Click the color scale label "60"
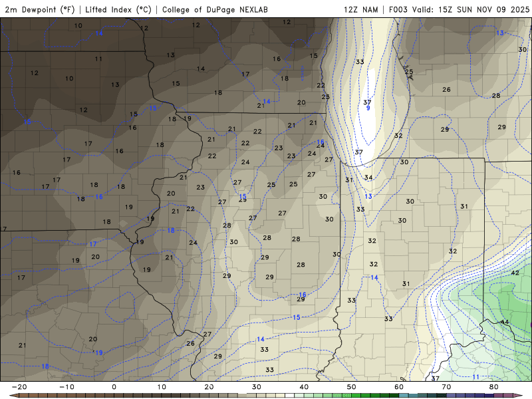The width and height of the screenshot is (532, 399). point(399,387)
